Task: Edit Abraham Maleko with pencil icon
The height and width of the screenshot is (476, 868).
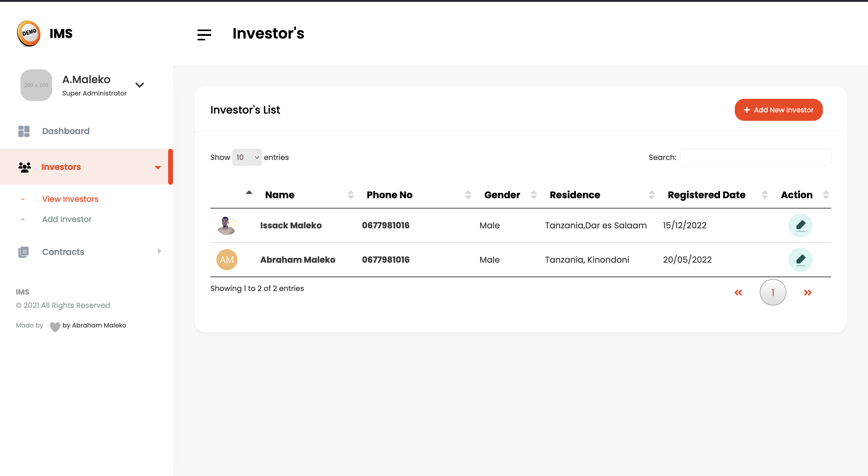Action: pos(800,260)
